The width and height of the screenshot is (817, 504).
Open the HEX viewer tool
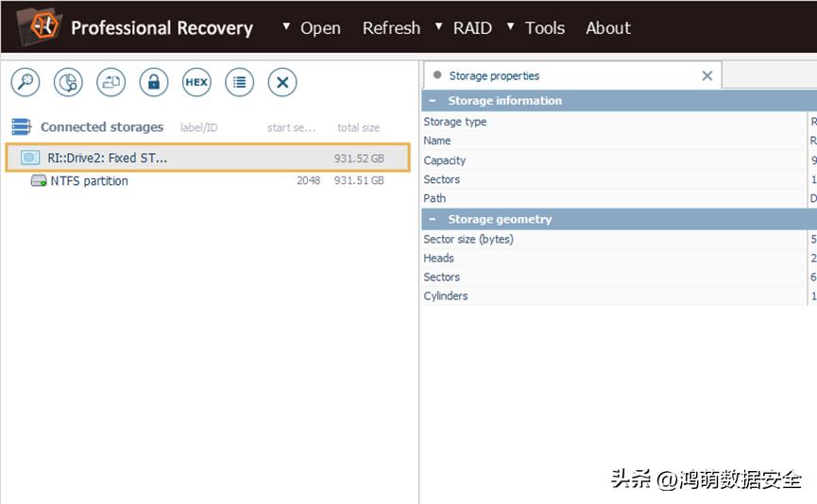pyautogui.click(x=196, y=82)
